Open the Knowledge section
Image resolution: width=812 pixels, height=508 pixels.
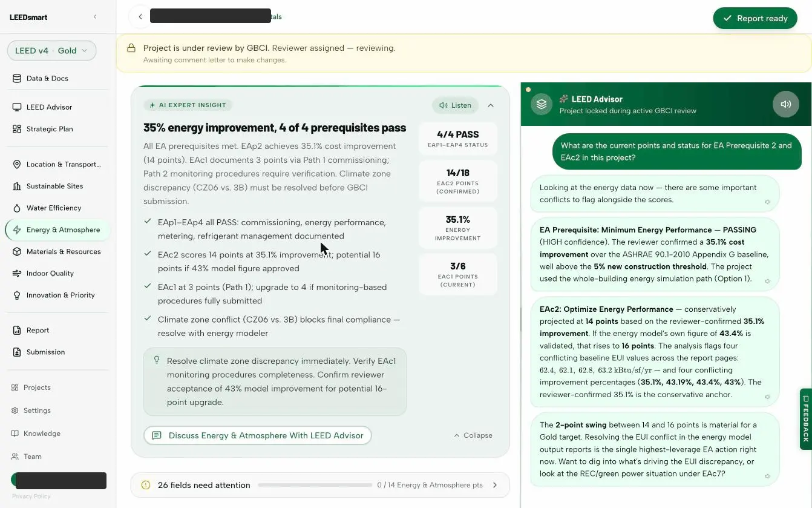(x=42, y=434)
